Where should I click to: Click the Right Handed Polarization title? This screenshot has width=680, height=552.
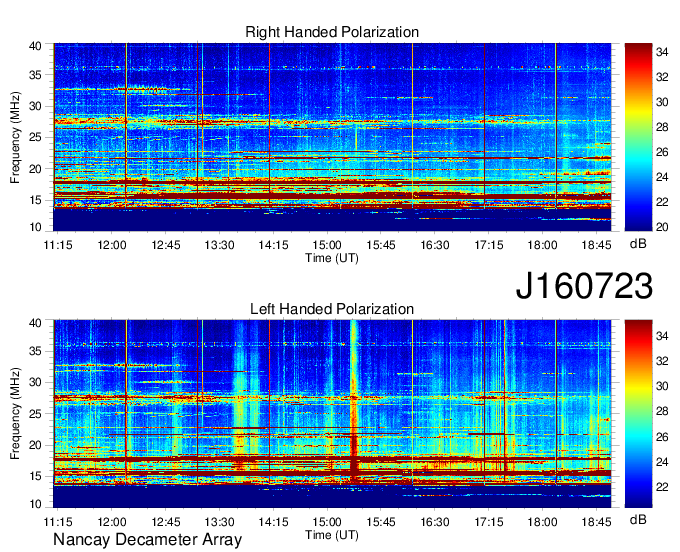tap(332, 32)
